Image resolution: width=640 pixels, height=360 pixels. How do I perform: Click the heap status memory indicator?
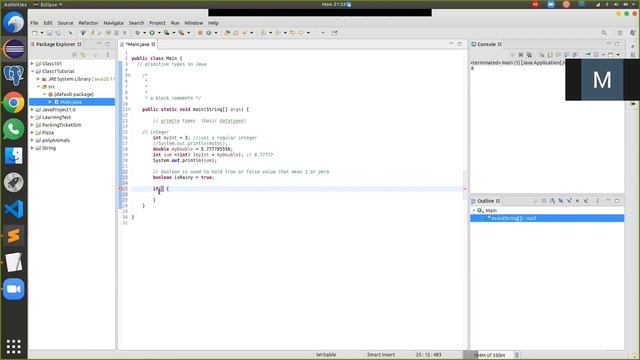(x=489, y=355)
